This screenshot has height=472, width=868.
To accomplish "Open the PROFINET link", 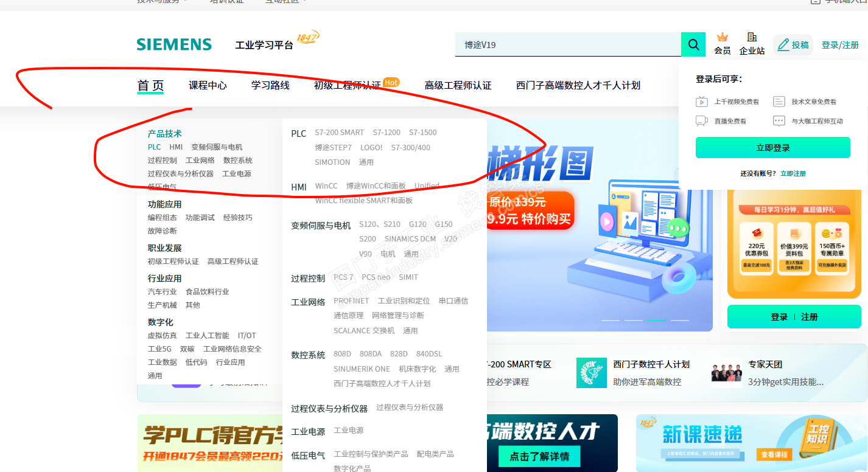I will [x=351, y=301].
